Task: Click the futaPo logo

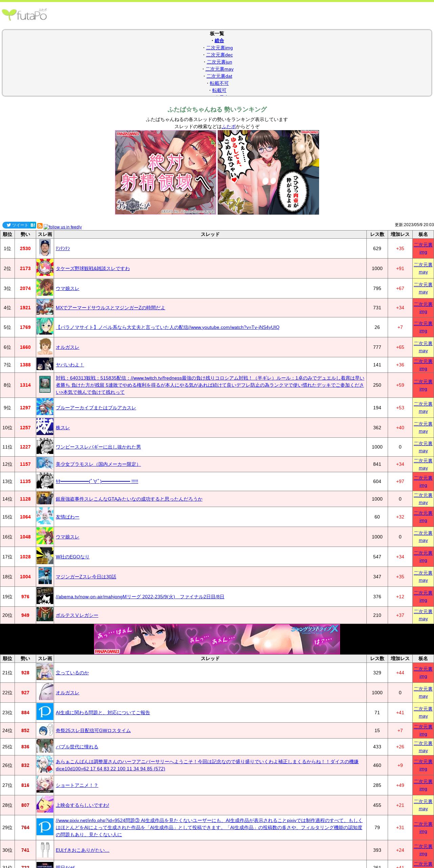Action: [24, 15]
